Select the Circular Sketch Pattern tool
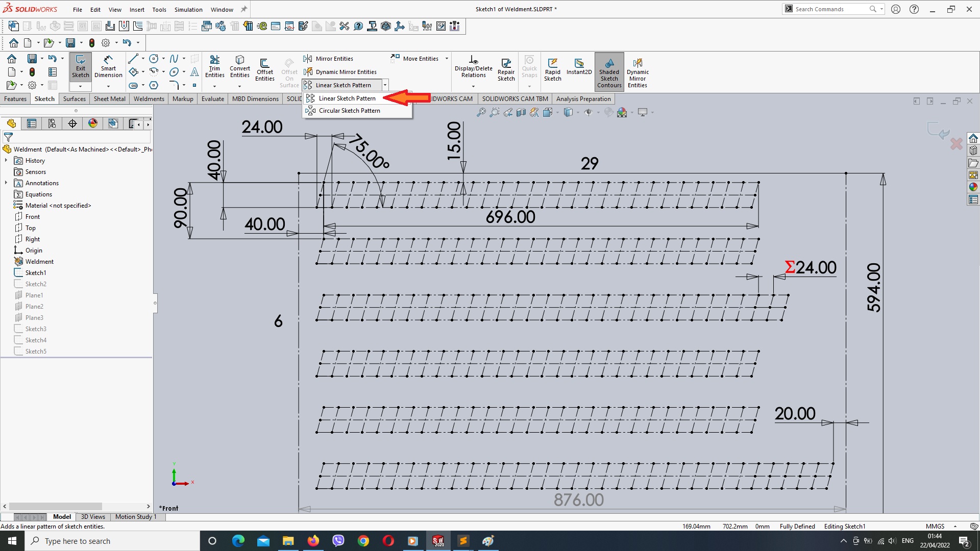Screen dimensions: 980x551 349,110
